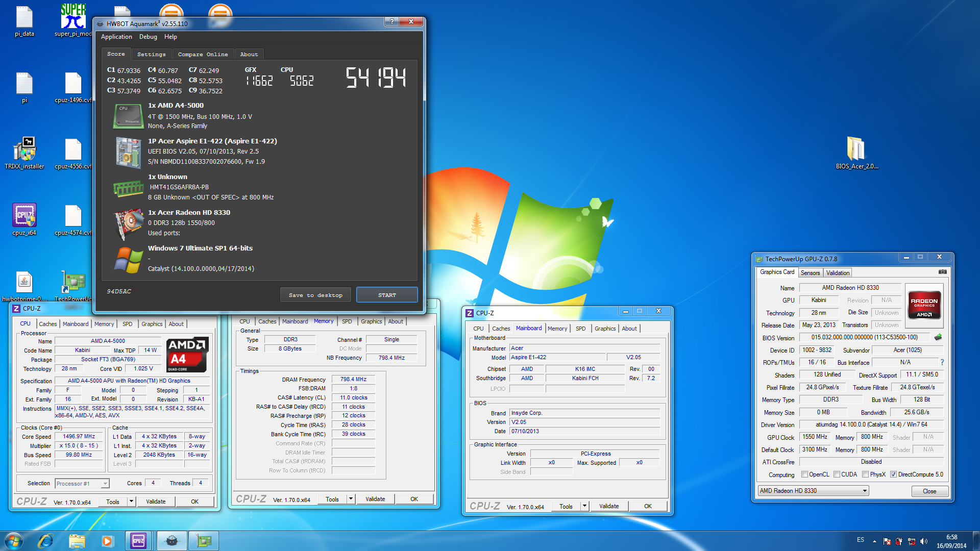
Task: Click the Action Center flag tray icon
Action: click(887, 541)
